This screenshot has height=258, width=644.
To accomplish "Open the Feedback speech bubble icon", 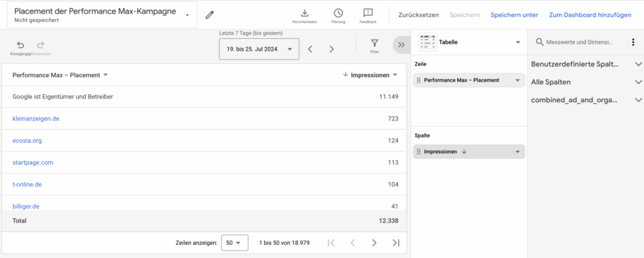I will [368, 13].
